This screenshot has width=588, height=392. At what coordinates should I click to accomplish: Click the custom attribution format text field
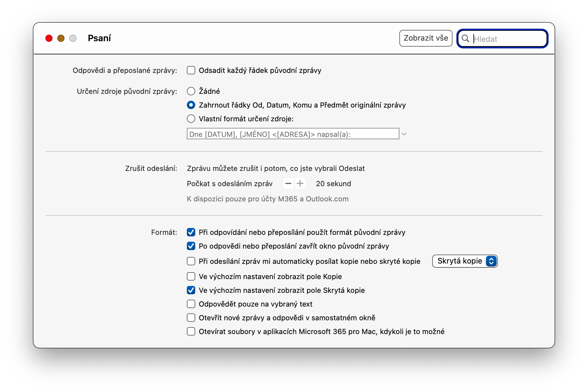(293, 134)
